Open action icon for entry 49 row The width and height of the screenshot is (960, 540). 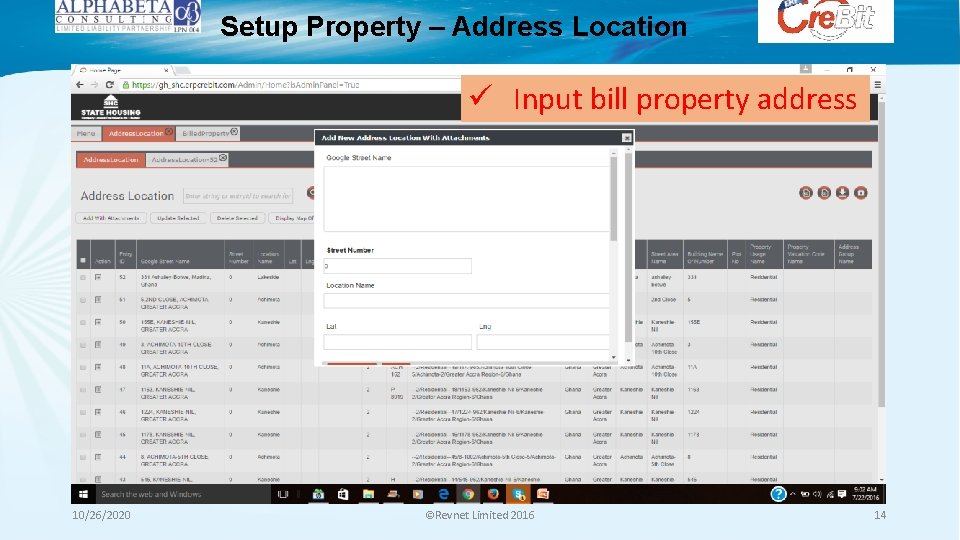pos(98,345)
